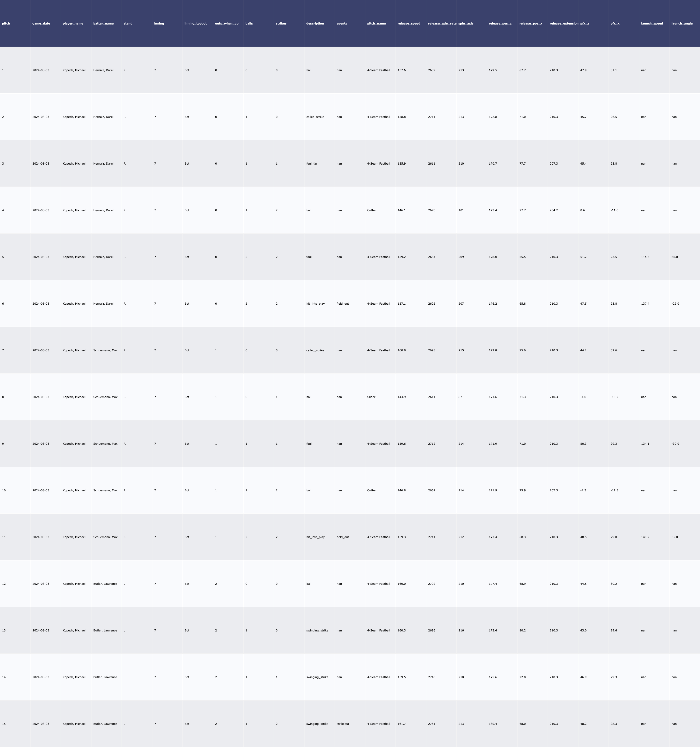Screen dimensions: 700x747
Task: Click the spin_axis column header
Action: 466,23
